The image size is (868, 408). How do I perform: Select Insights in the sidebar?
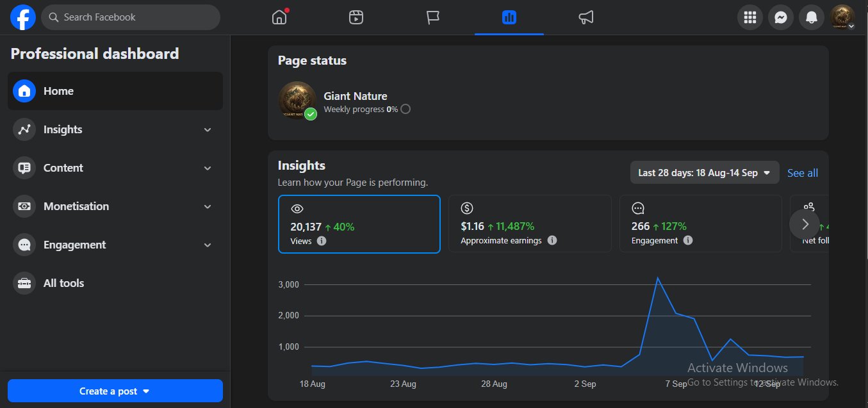click(x=115, y=129)
